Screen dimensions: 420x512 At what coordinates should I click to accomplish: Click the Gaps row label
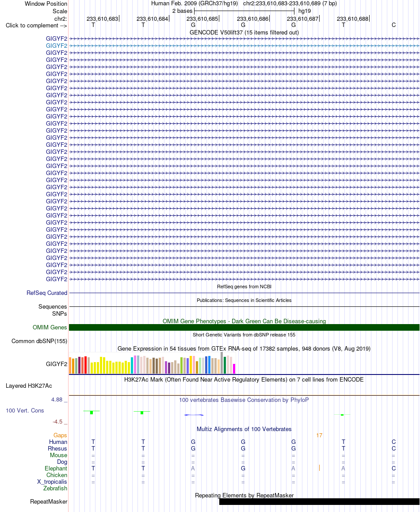[60, 435]
